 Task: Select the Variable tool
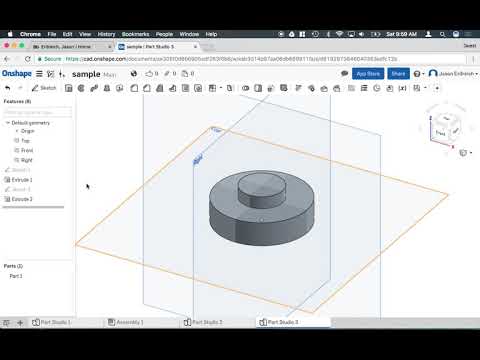point(403,88)
